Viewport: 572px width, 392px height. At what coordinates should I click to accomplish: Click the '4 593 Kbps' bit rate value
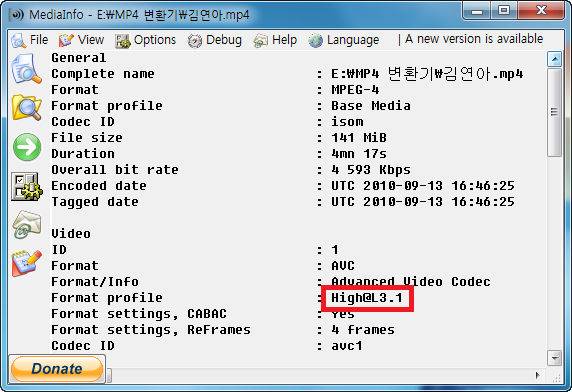[x=371, y=170]
